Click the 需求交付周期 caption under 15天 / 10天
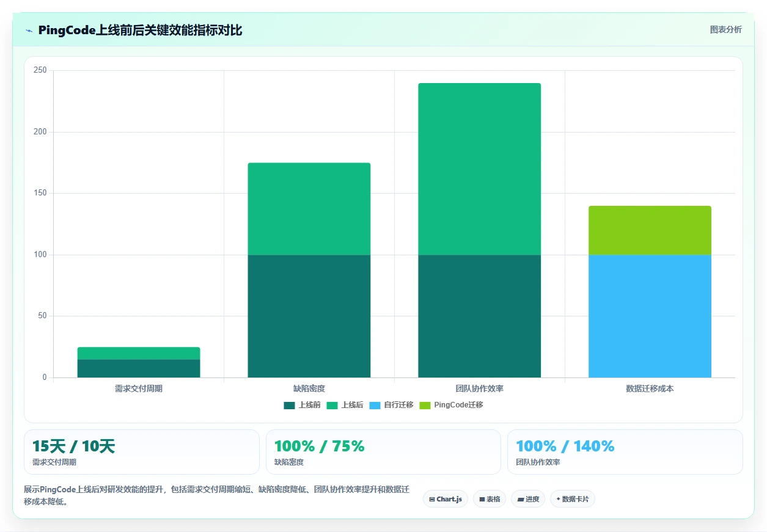The height and width of the screenshot is (532, 767). (x=54, y=462)
